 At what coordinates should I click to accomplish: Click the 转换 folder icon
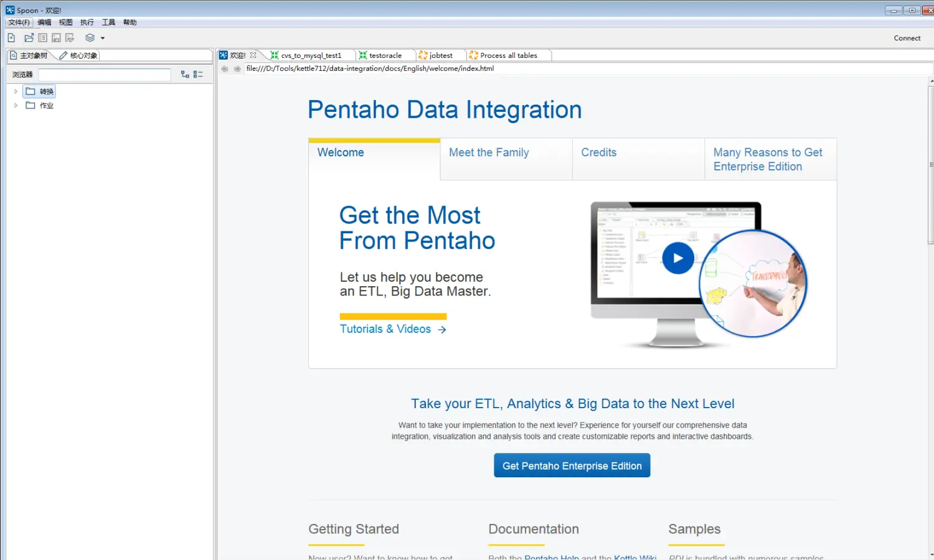pyautogui.click(x=31, y=91)
